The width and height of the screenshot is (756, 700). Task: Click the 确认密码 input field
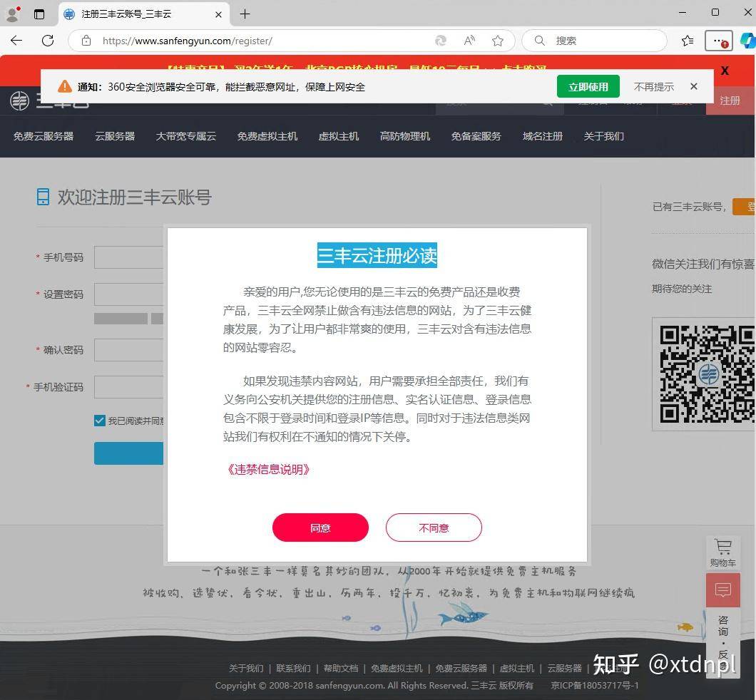point(128,350)
